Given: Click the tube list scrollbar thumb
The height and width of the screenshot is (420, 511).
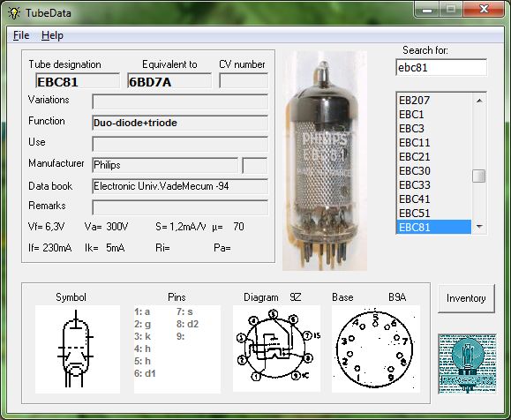Looking at the screenshot, I should coord(478,176).
